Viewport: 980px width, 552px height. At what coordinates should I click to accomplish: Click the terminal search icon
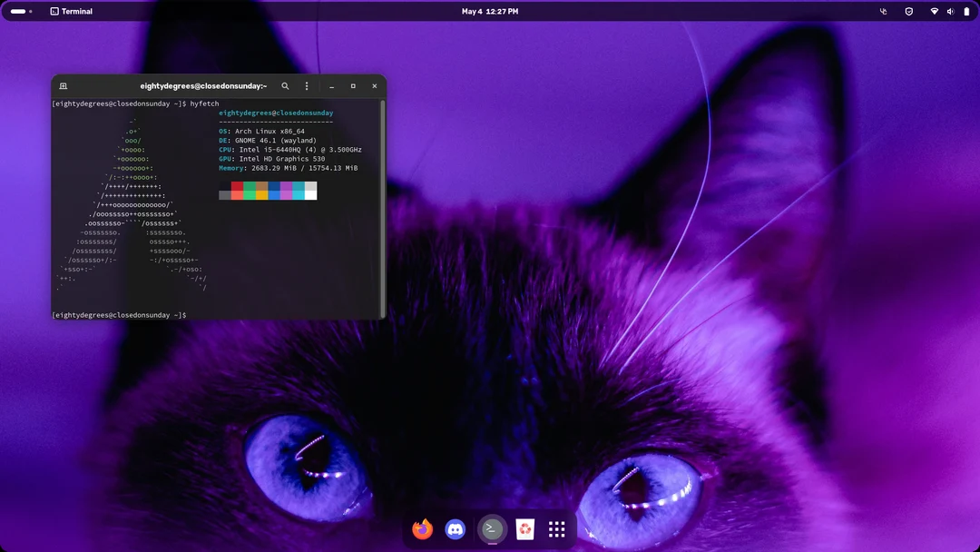pyautogui.click(x=285, y=86)
